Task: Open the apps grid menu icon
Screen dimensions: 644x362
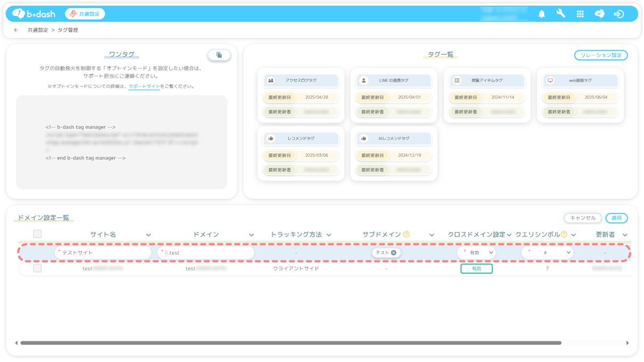Action: click(x=580, y=14)
